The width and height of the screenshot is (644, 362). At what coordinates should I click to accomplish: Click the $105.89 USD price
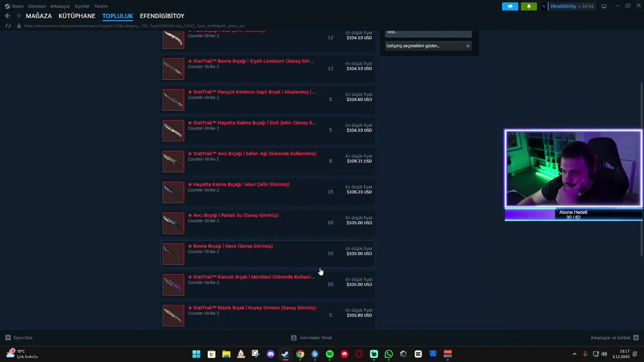coord(359,315)
